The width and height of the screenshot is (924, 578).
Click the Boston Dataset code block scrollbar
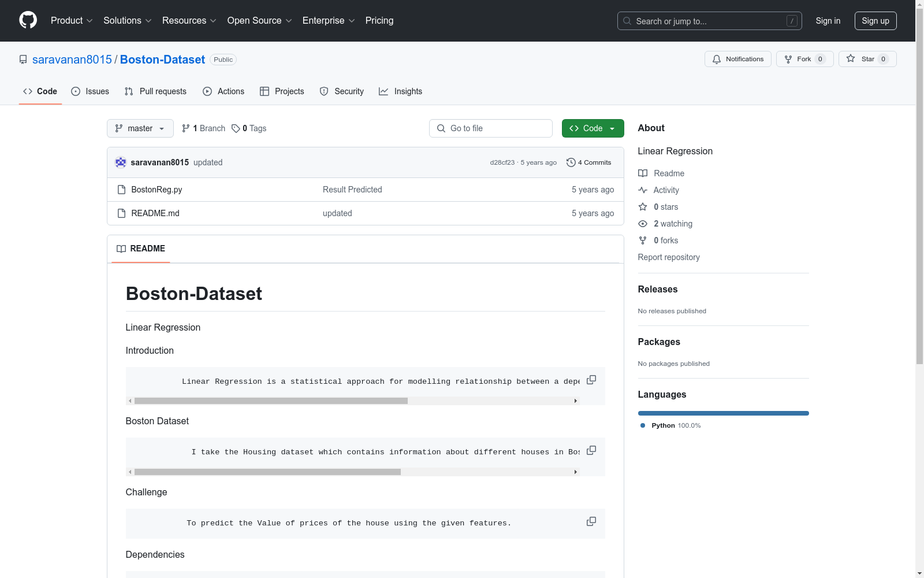pyautogui.click(x=267, y=472)
